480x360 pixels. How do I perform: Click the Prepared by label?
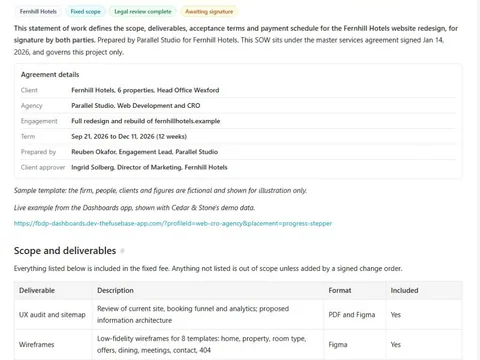38,152
